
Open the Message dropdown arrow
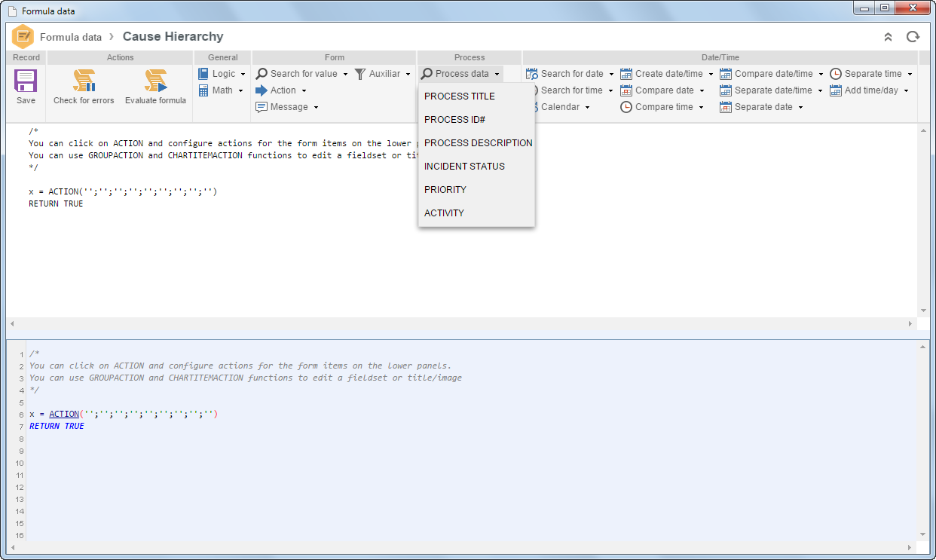316,108
